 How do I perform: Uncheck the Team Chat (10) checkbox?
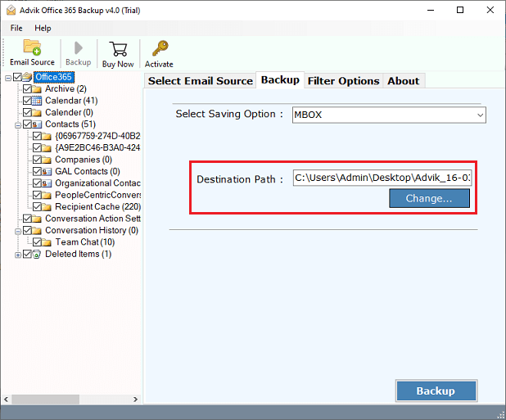pos(37,242)
